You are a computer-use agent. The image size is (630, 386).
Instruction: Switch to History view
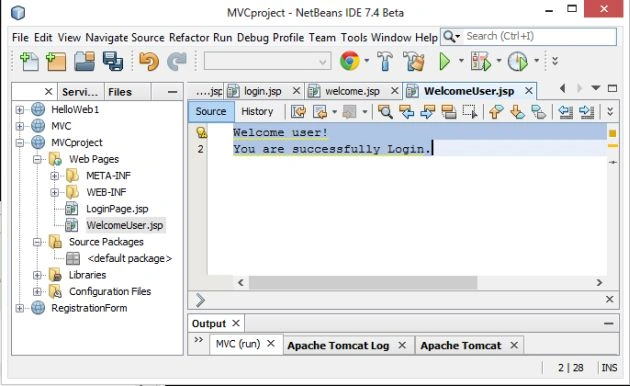point(257,111)
